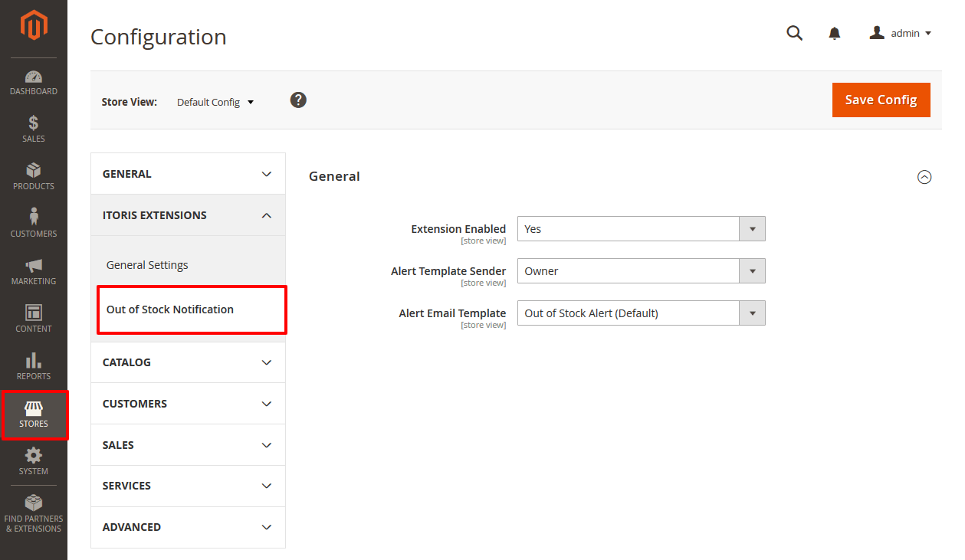
Task: Select the Content icon
Action: [34, 316]
